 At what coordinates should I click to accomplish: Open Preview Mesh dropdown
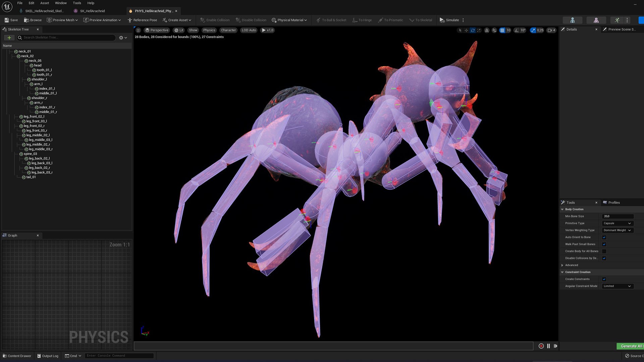(x=62, y=20)
